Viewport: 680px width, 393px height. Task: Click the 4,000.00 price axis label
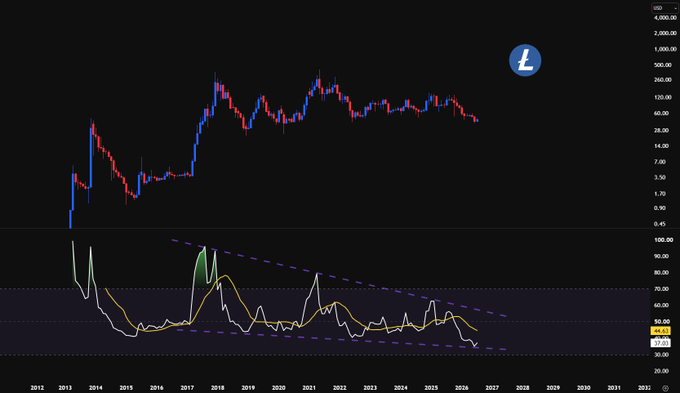(x=665, y=18)
